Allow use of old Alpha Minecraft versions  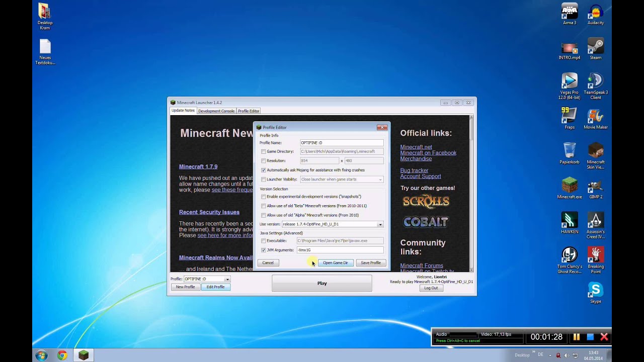(x=263, y=215)
